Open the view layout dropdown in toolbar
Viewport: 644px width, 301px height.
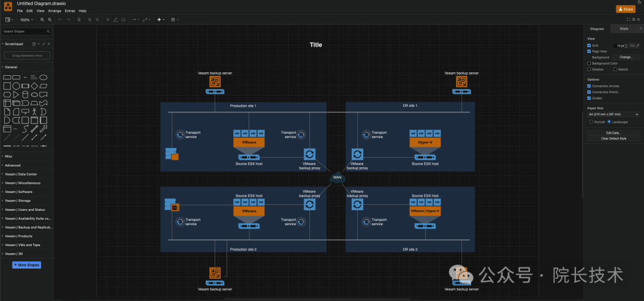coord(9,20)
